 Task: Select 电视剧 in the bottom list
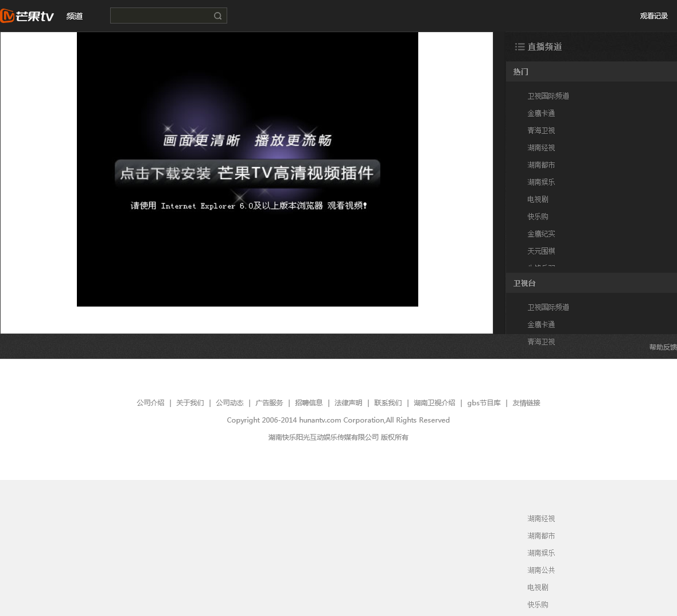coord(538,587)
